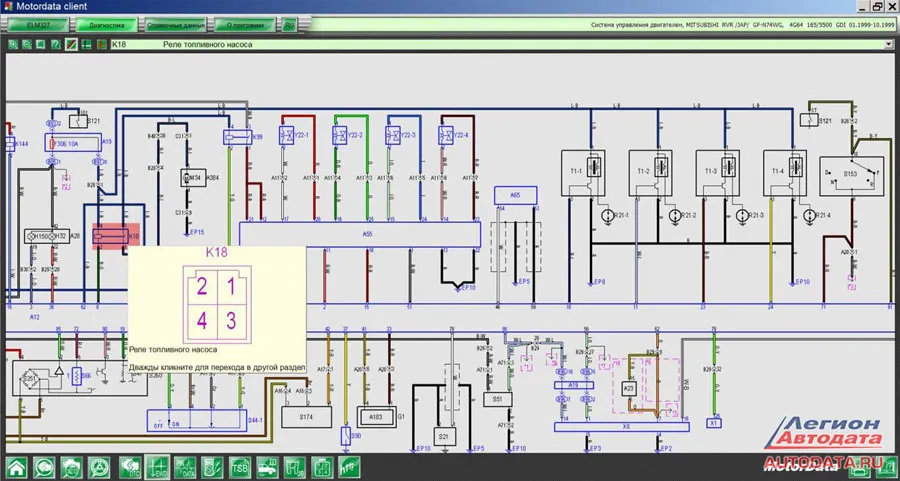Click the bottom icon showing letter A
The image size is (900, 481).
(99, 468)
